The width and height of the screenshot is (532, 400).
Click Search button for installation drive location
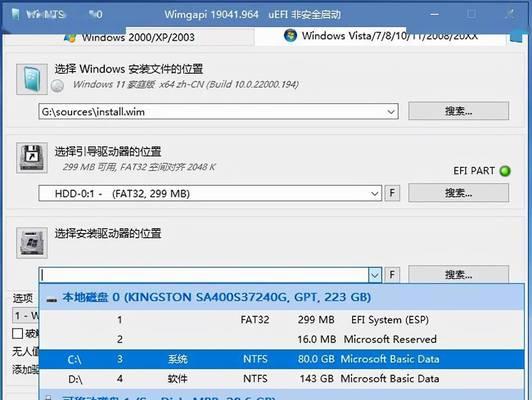458,274
